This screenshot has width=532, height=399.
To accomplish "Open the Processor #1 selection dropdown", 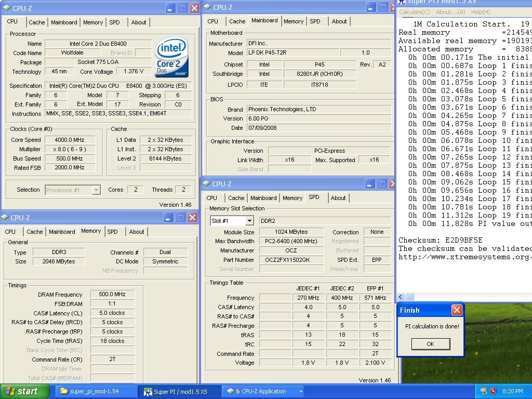I will (x=96, y=190).
